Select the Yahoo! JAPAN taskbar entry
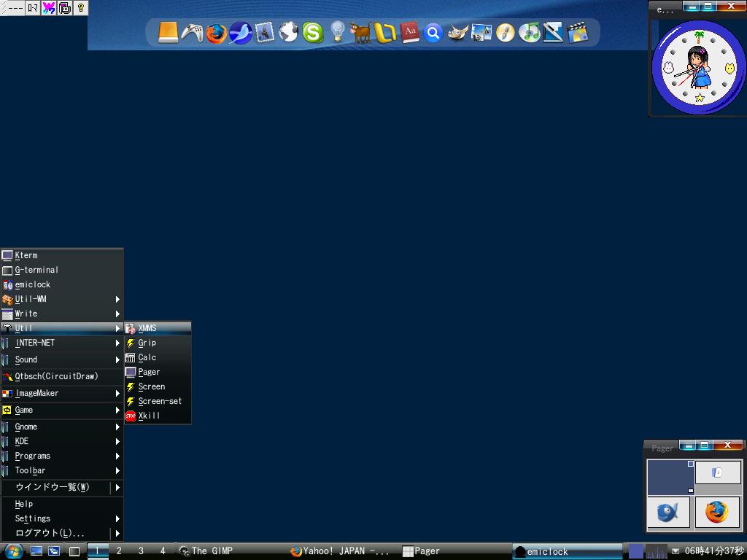This screenshot has height=560, width=747. click(336, 551)
